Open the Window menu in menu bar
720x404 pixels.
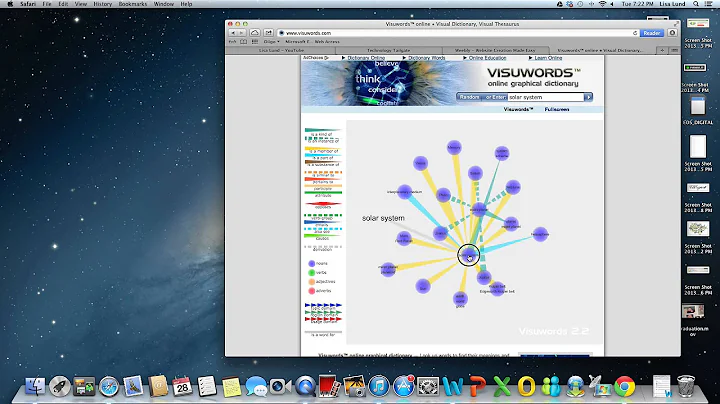(x=163, y=4)
